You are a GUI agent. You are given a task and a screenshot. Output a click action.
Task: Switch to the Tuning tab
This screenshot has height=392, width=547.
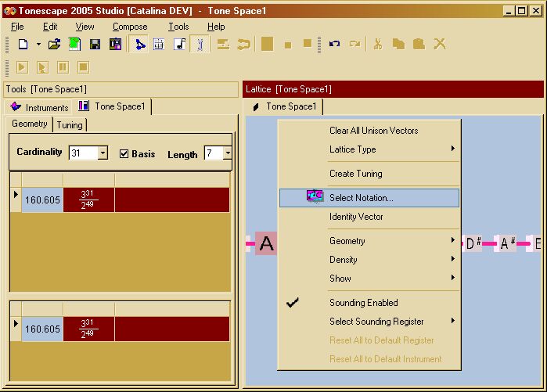tap(70, 125)
